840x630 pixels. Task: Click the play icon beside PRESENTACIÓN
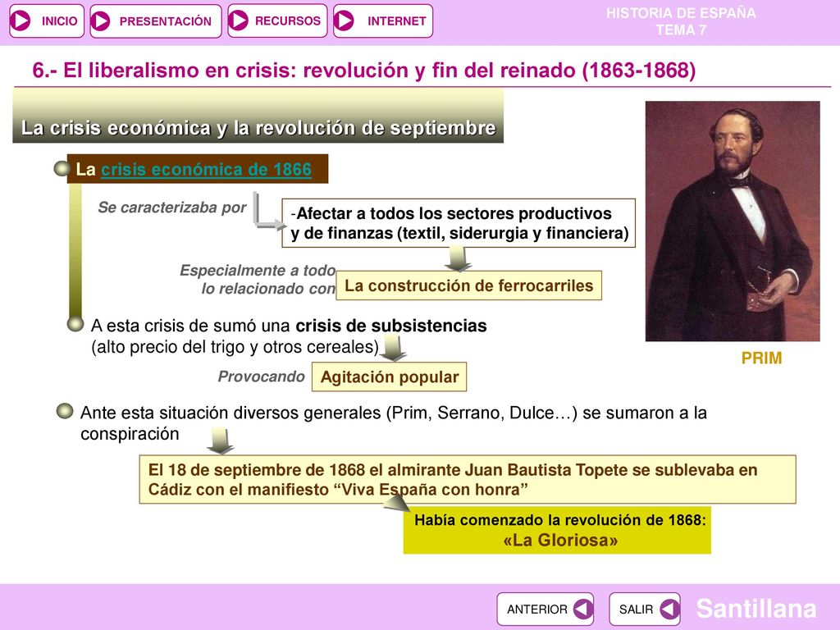point(100,21)
